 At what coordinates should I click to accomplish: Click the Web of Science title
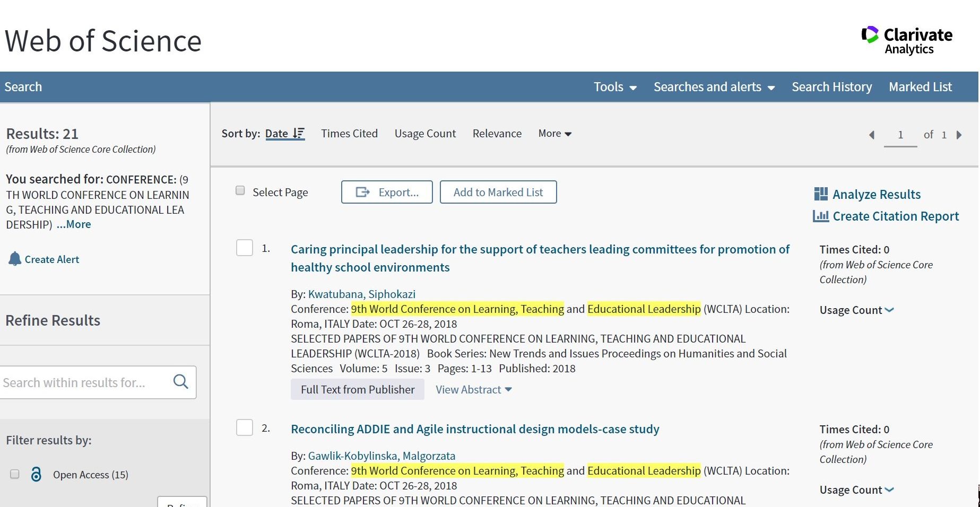tap(103, 41)
